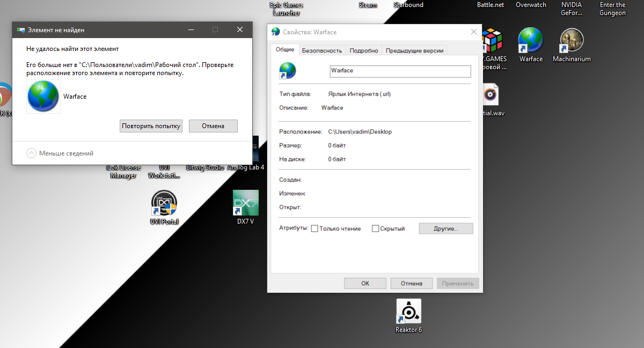Switch to the Безопасность tab
Viewport: 644px width, 348px height.
[321, 50]
